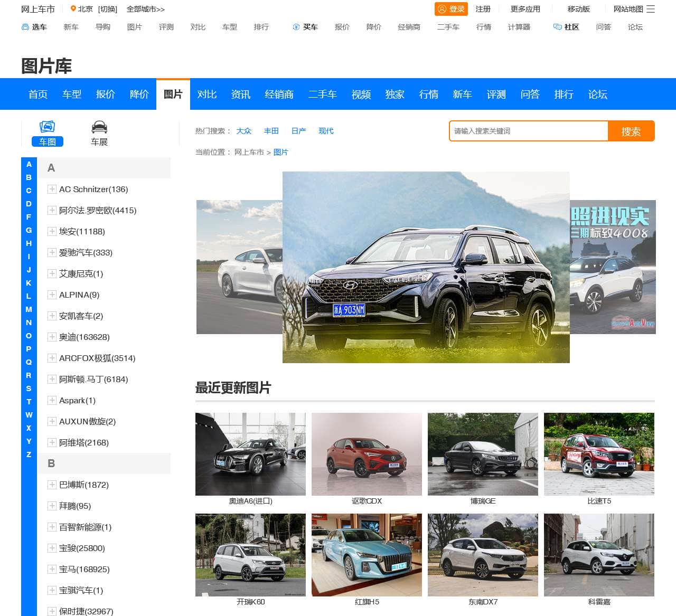Click 保时捷(32967) brand entry
The height and width of the screenshot is (616, 676).
(x=86, y=611)
